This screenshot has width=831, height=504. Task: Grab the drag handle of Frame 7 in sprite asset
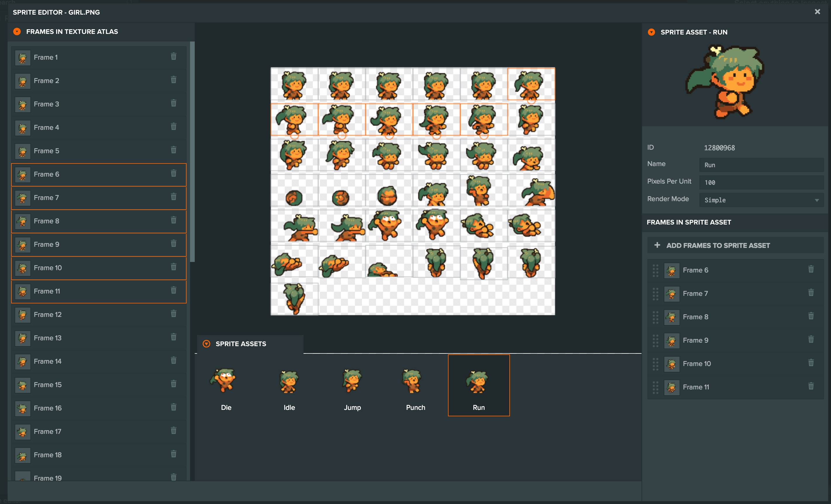click(655, 294)
